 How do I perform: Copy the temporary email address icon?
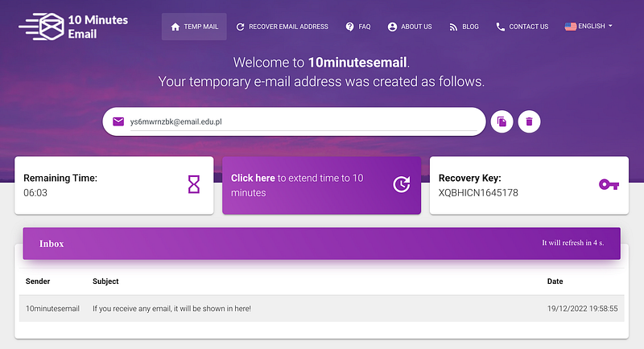tap(502, 121)
